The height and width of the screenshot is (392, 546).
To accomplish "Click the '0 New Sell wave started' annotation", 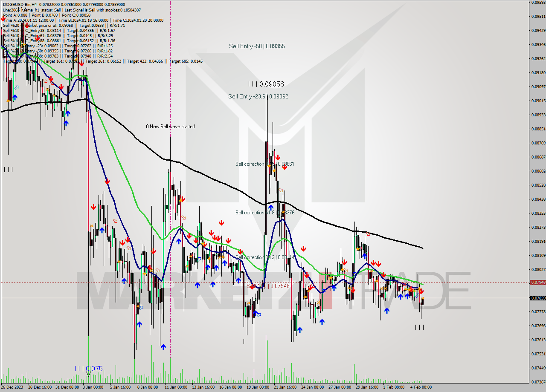I will [x=171, y=127].
